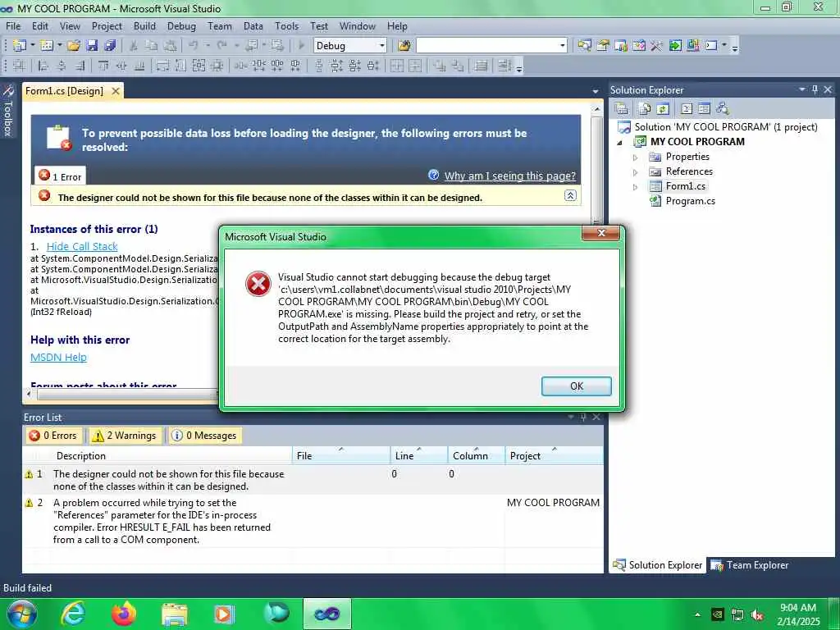
Task: Open the Properties Window toolbar icon
Action: [603, 46]
